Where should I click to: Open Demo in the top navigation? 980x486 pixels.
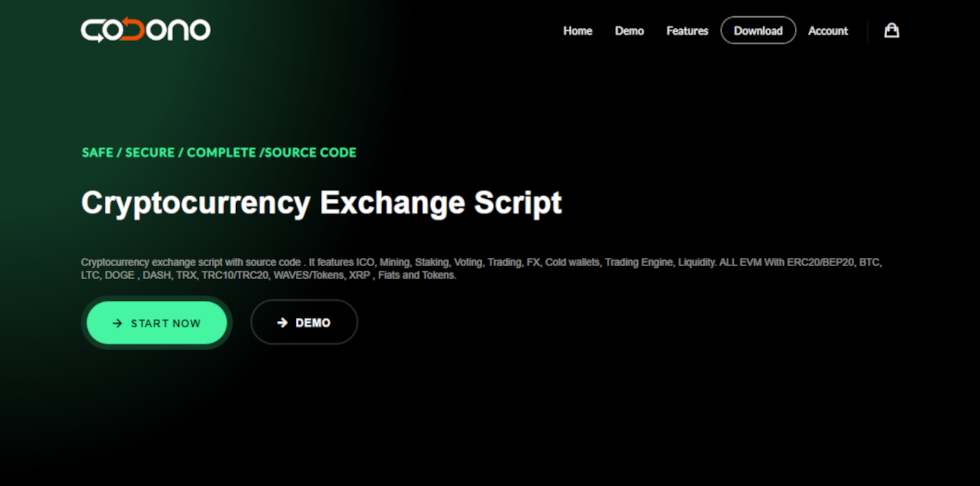point(629,31)
